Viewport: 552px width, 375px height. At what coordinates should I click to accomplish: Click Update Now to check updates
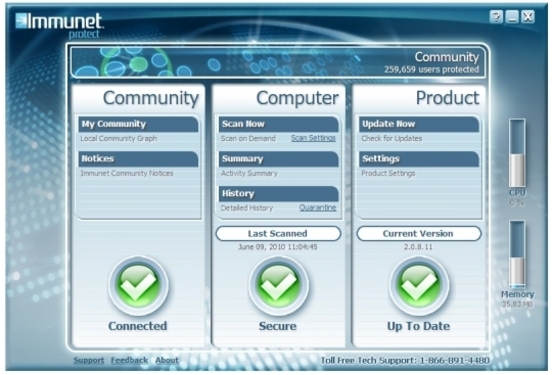[419, 124]
